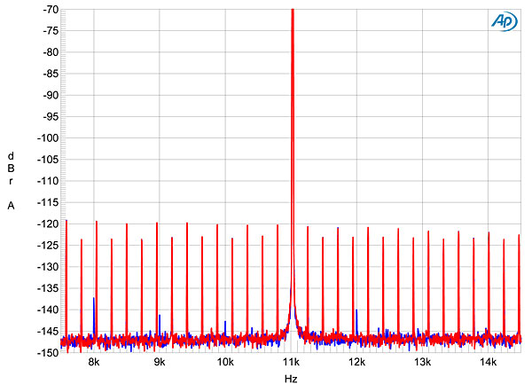Click the 14k frequency label

489,363
